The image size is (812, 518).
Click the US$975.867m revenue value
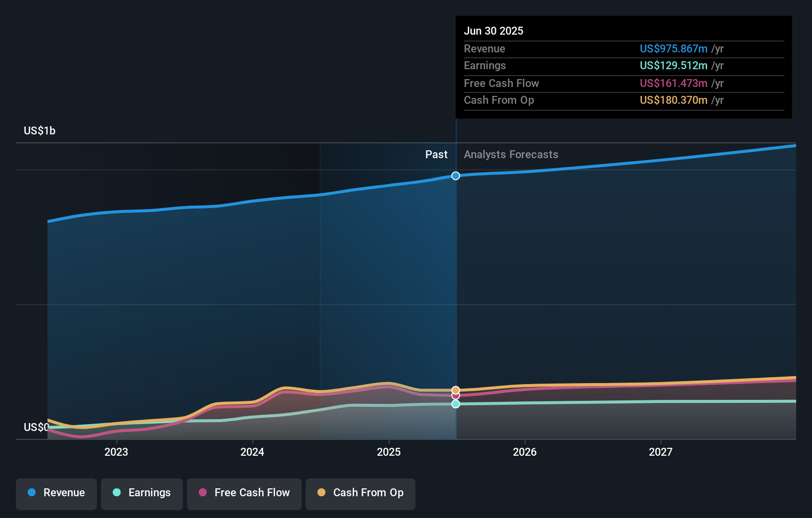674,48
